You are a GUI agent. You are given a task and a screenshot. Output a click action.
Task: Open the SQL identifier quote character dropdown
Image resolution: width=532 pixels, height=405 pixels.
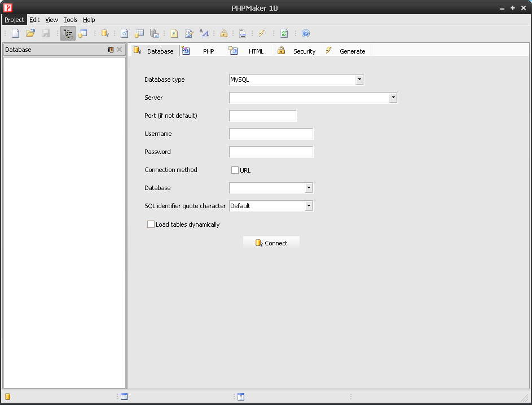click(x=309, y=206)
